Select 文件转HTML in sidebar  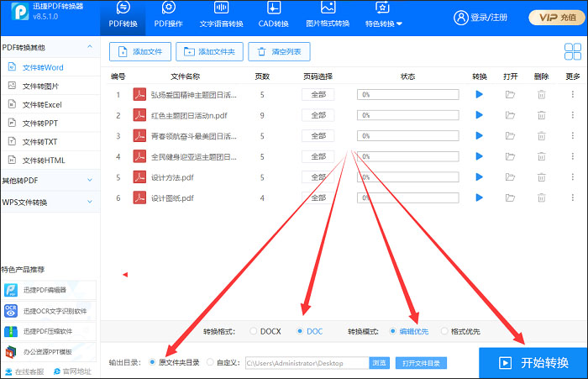pos(50,161)
